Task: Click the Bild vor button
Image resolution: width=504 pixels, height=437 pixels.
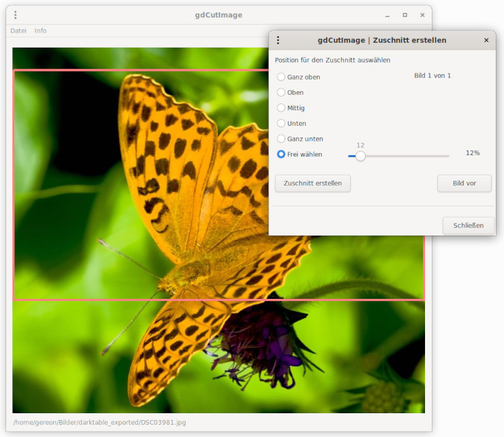Action: click(464, 183)
